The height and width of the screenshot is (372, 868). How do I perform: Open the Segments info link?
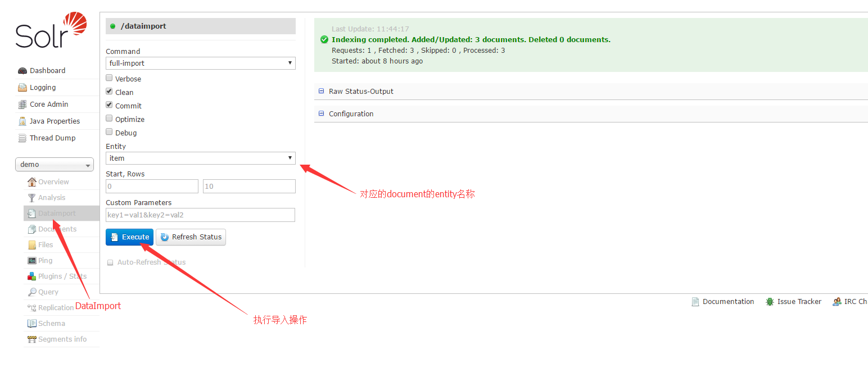click(61, 339)
